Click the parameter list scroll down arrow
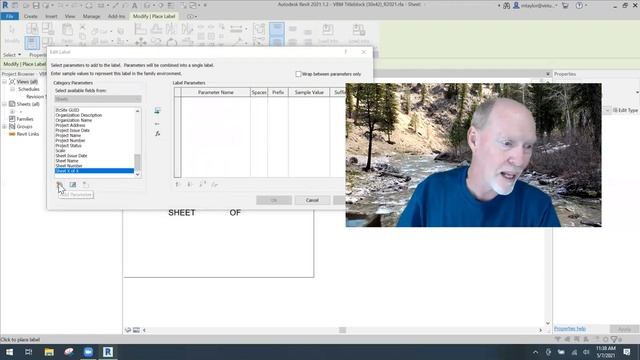This screenshot has width=640, height=360. pyautogui.click(x=138, y=174)
